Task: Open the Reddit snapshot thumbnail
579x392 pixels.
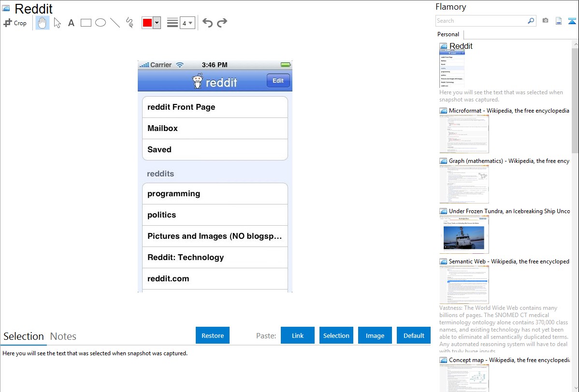Action: click(x=452, y=69)
